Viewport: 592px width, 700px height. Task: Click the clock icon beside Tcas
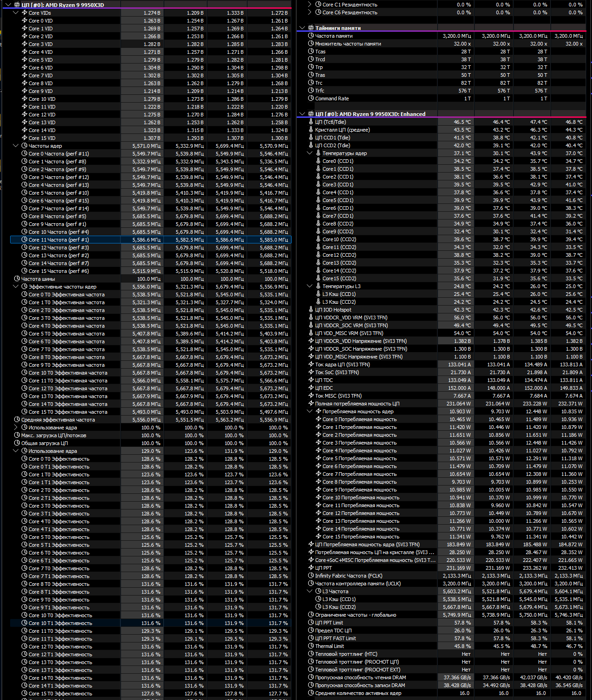[x=311, y=52]
